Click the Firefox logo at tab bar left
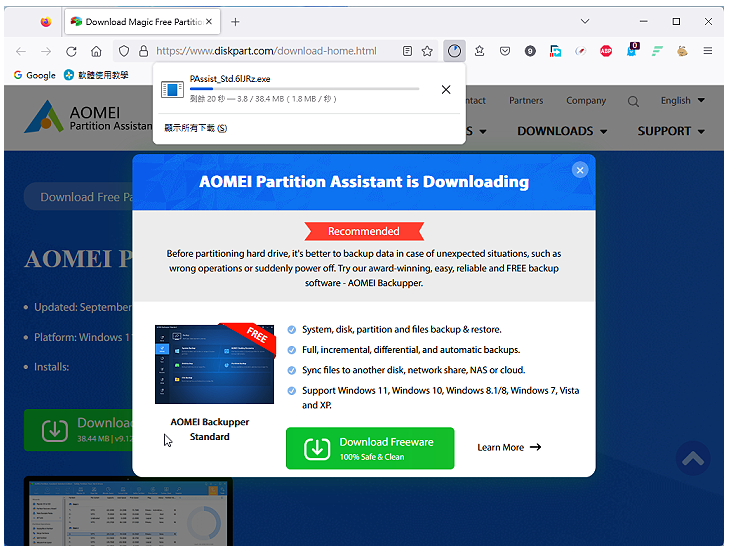 click(46, 21)
